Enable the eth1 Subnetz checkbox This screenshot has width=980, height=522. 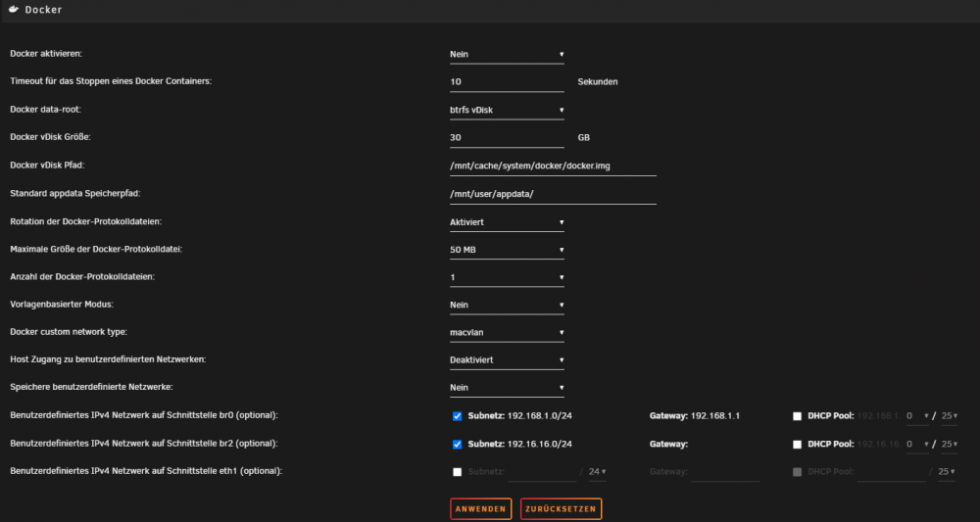click(457, 472)
